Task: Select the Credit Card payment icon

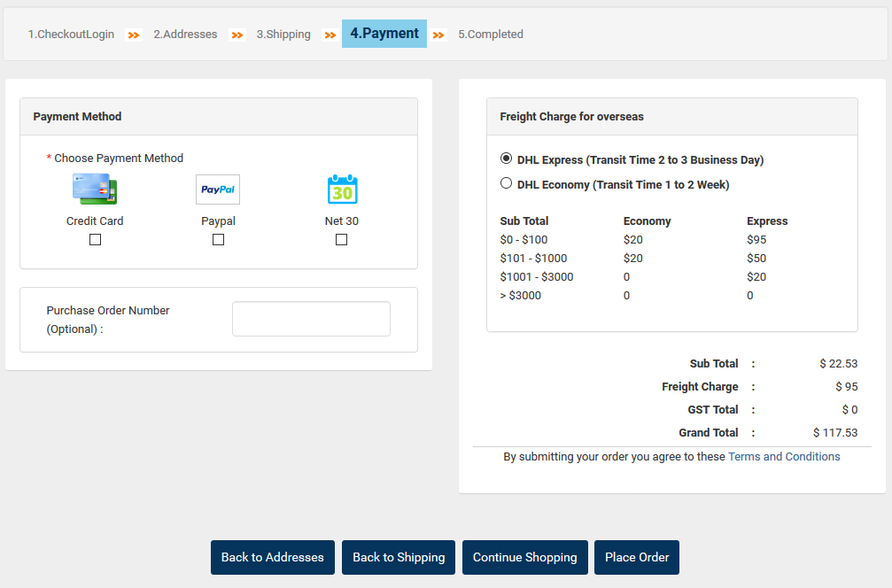Action: pos(95,189)
